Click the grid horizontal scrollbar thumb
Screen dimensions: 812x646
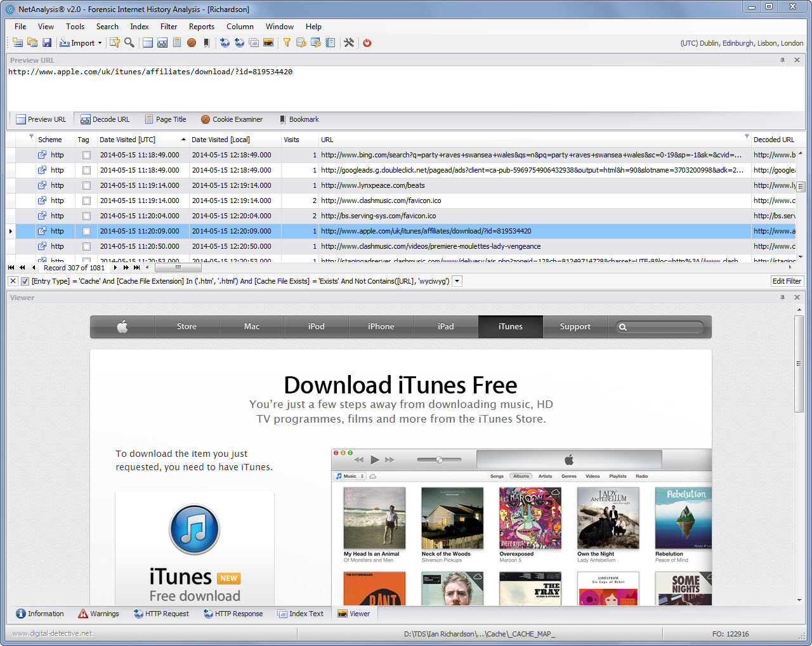(x=178, y=268)
